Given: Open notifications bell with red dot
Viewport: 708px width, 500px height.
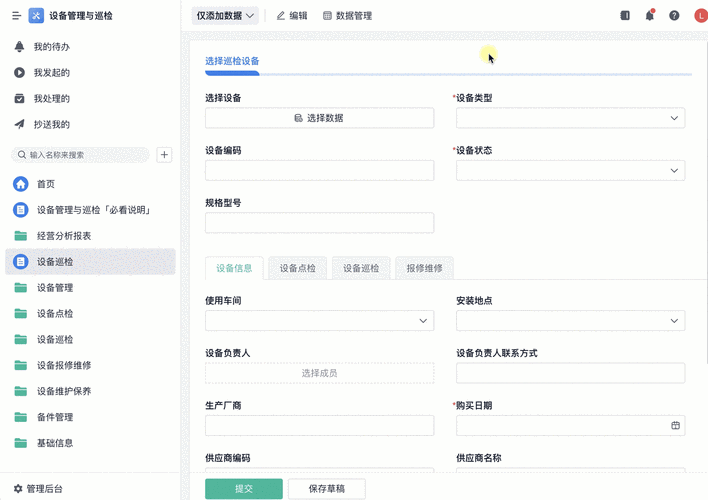Looking at the screenshot, I should coord(650,16).
